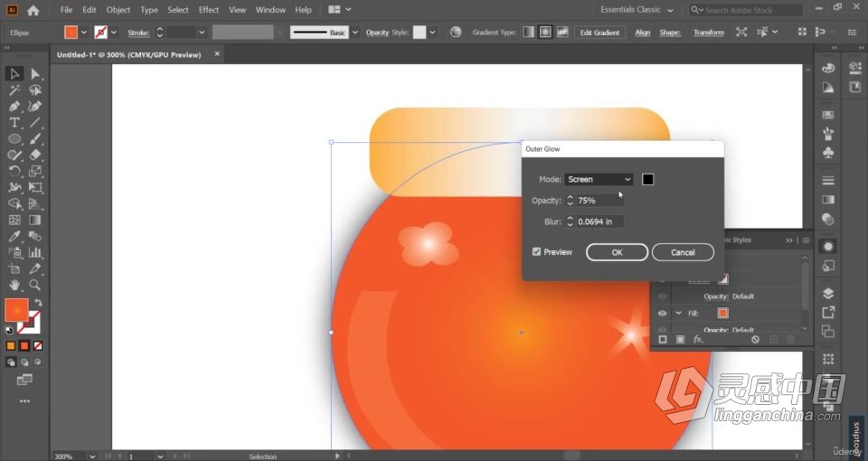The height and width of the screenshot is (461, 868).
Task: Click the orange Fill swatch in Appearance
Action: pyautogui.click(x=722, y=314)
